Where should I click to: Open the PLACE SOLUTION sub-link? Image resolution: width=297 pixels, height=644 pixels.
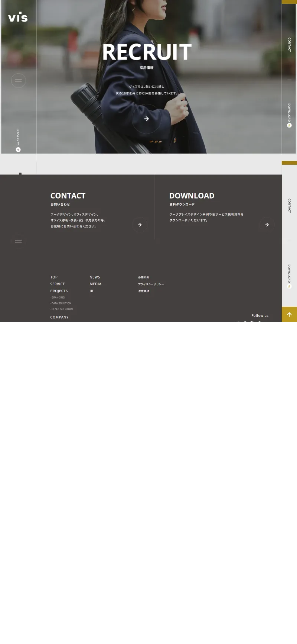(62, 309)
